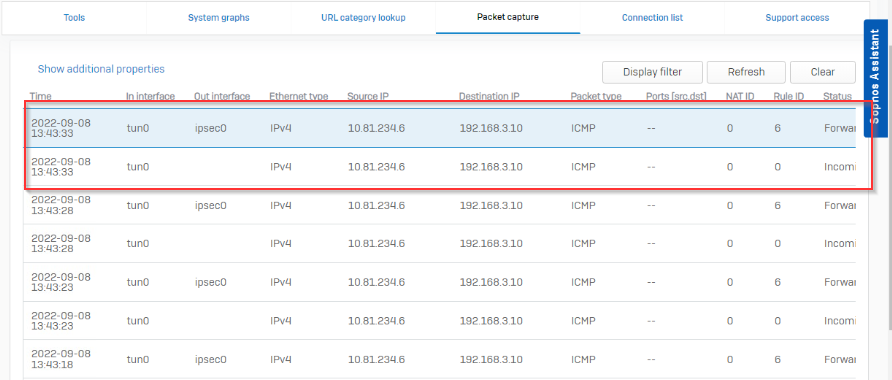Clear the captured packets
The height and width of the screenshot is (380, 892).
point(823,72)
